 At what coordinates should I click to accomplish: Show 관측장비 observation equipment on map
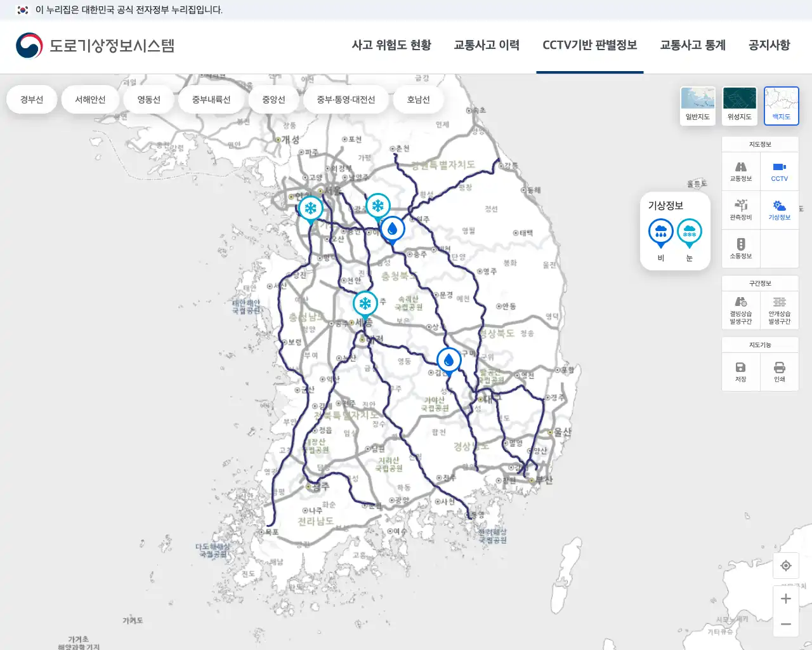(740, 209)
